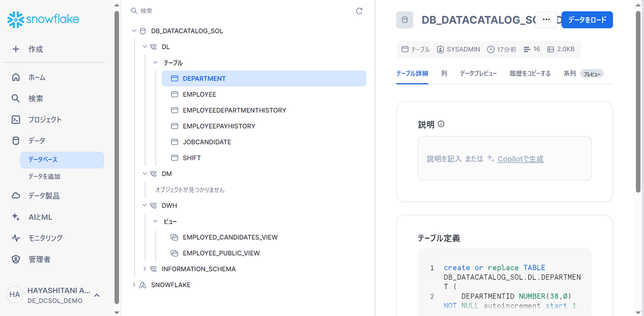Screen dimensions: 644x316
Task: Collapse the DL schema chevron
Action: [145, 47]
